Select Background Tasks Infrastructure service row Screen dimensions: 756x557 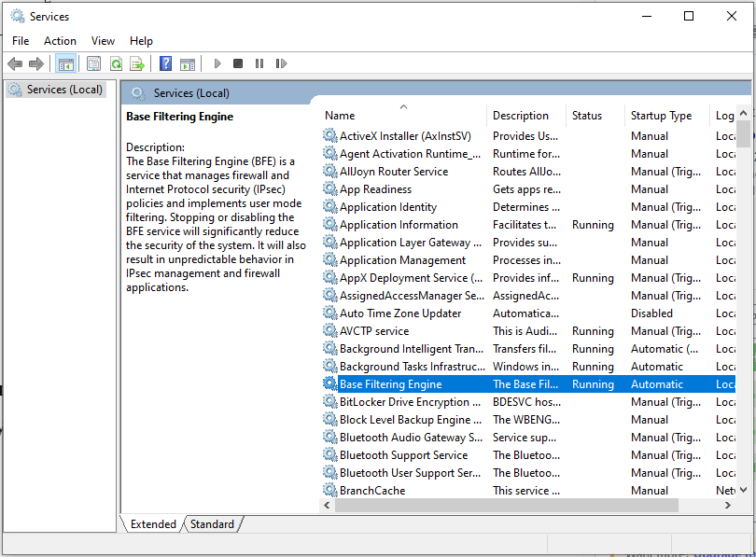coord(528,366)
